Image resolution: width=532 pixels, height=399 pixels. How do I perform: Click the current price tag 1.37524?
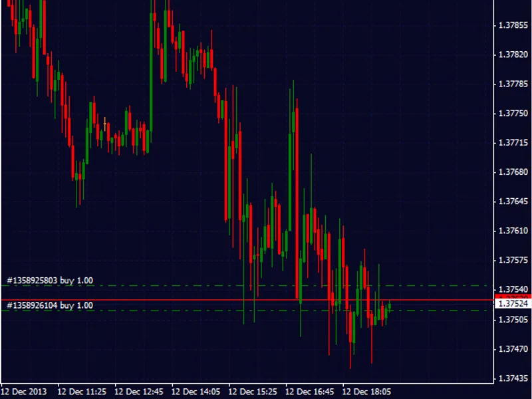(x=513, y=303)
